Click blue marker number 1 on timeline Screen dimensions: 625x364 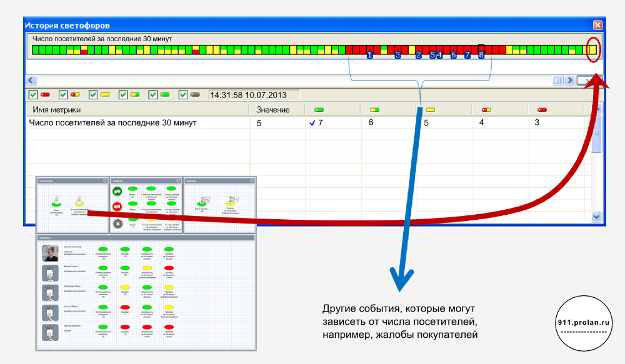[369, 56]
